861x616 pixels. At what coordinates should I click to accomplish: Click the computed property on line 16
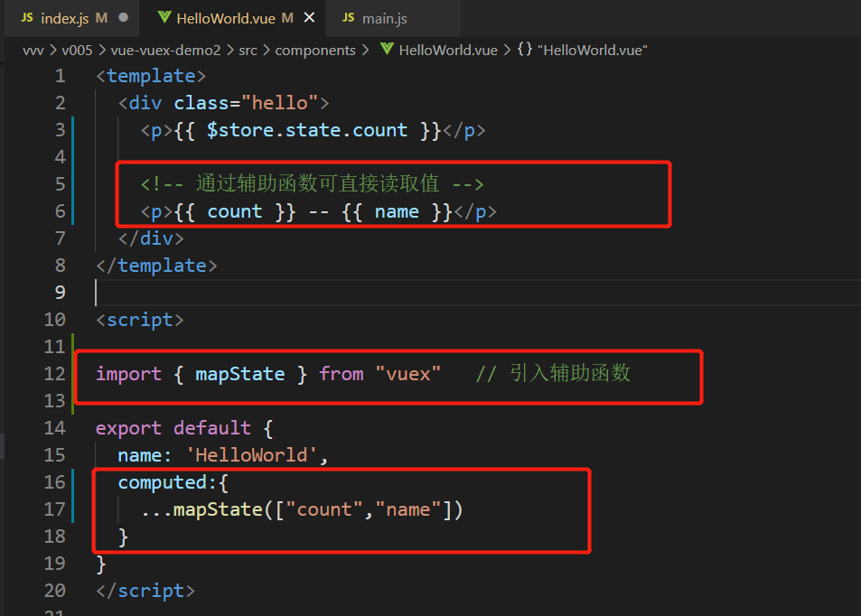click(162, 482)
